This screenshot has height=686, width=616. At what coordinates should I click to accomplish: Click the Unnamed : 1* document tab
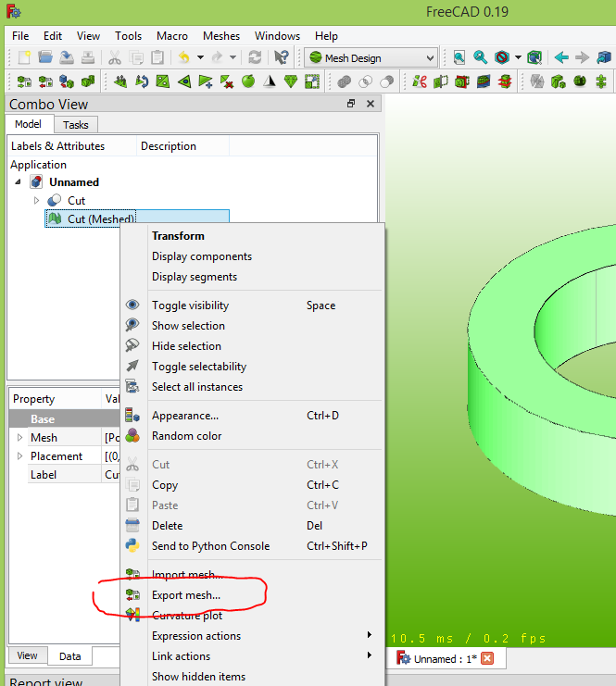coord(446,659)
